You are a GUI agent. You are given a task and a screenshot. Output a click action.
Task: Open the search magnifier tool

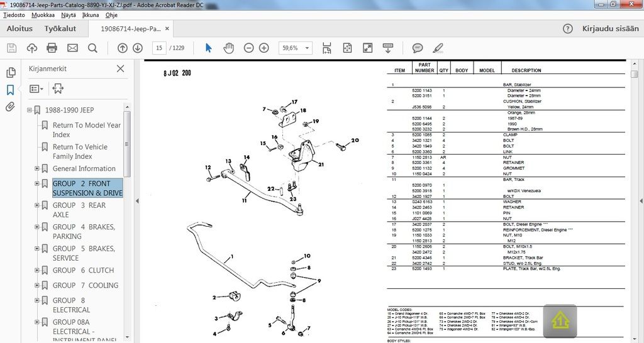click(x=92, y=48)
